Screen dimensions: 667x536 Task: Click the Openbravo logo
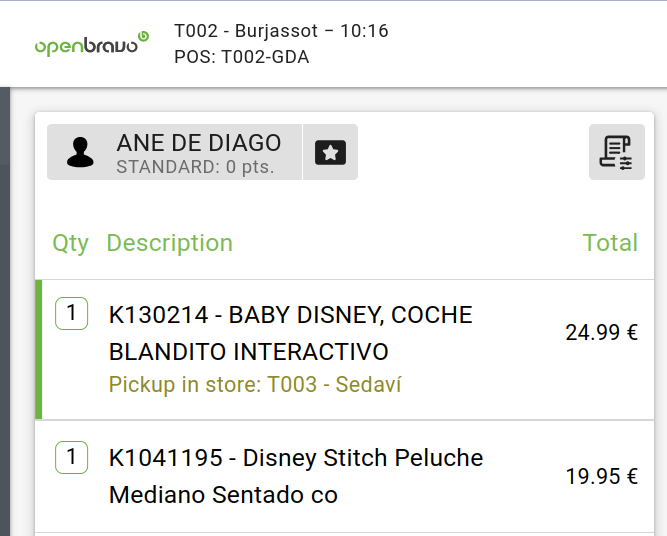click(x=91, y=44)
